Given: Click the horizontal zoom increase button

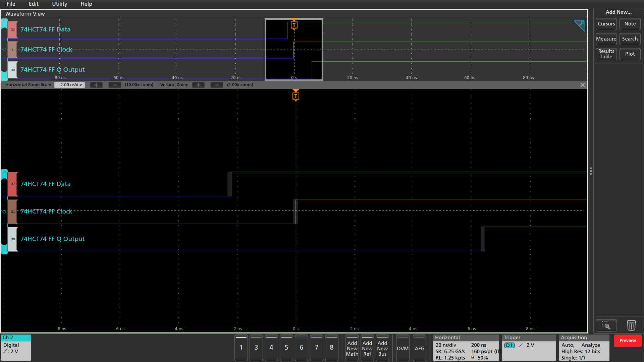Looking at the screenshot, I should pyautogui.click(x=96, y=84).
